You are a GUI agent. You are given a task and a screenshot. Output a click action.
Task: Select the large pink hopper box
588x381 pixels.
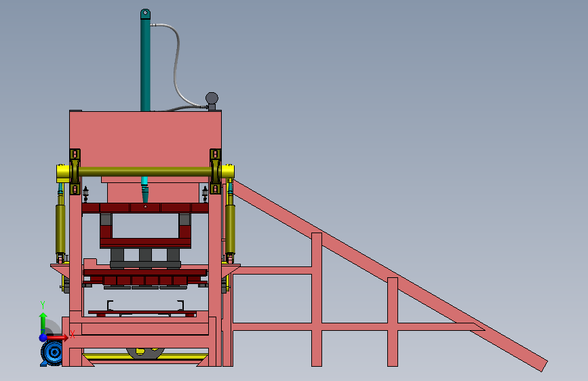(x=145, y=139)
